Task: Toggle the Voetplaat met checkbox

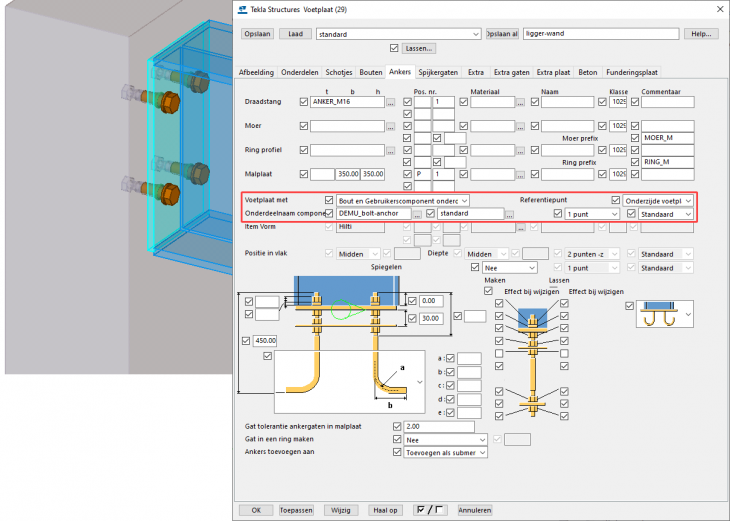Action: point(329,200)
